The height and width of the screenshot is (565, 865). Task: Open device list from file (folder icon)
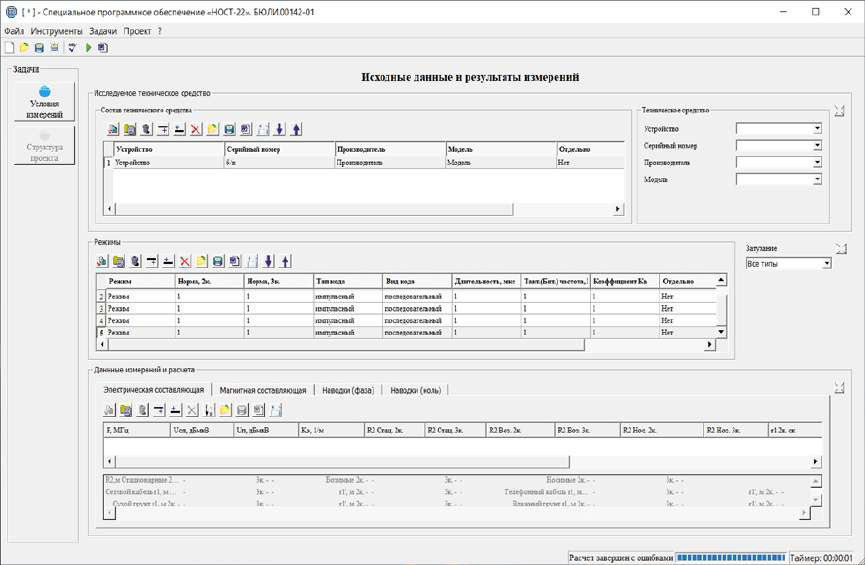coord(213,130)
